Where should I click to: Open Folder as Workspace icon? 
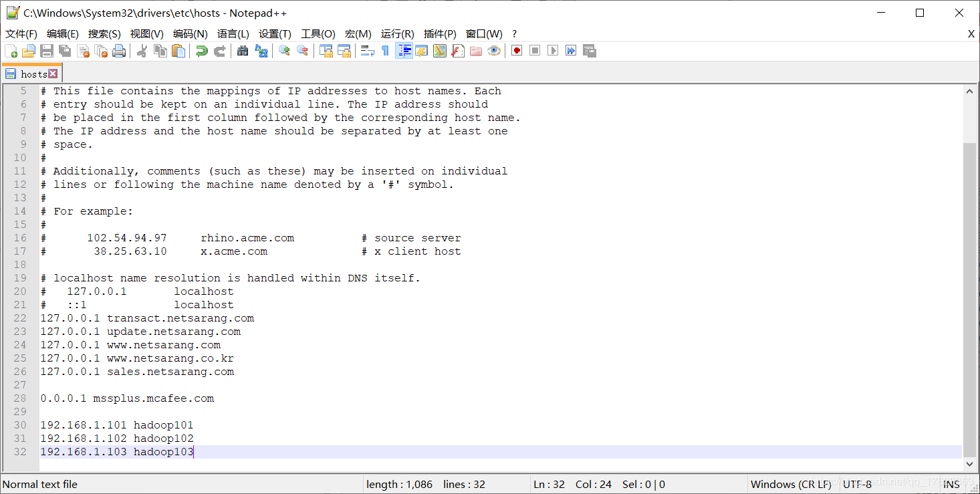tap(476, 51)
